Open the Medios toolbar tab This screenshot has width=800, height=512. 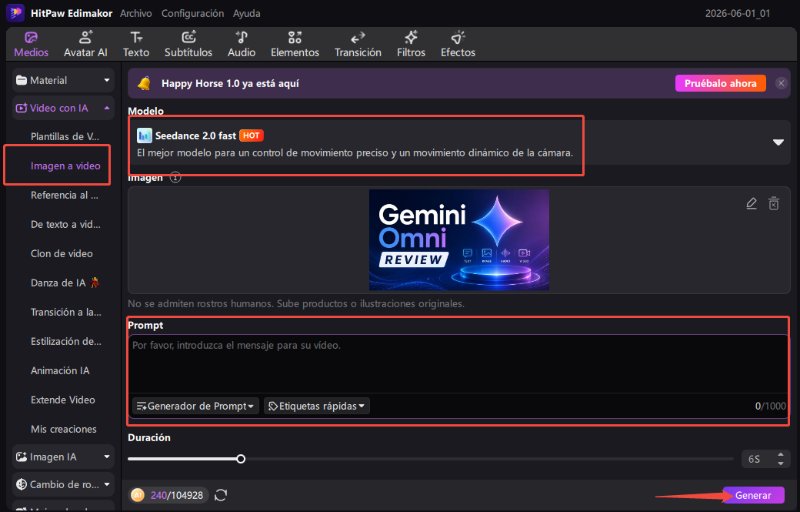pos(31,44)
